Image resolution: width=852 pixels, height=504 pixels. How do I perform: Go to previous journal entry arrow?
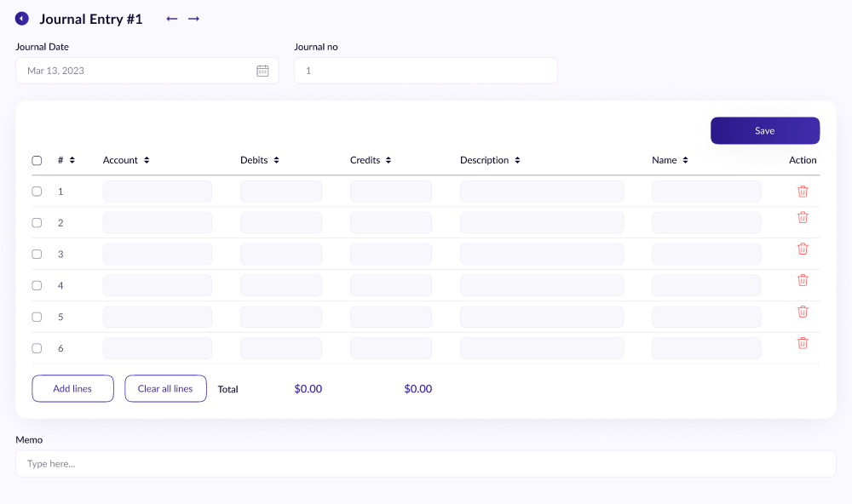pyautogui.click(x=172, y=19)
